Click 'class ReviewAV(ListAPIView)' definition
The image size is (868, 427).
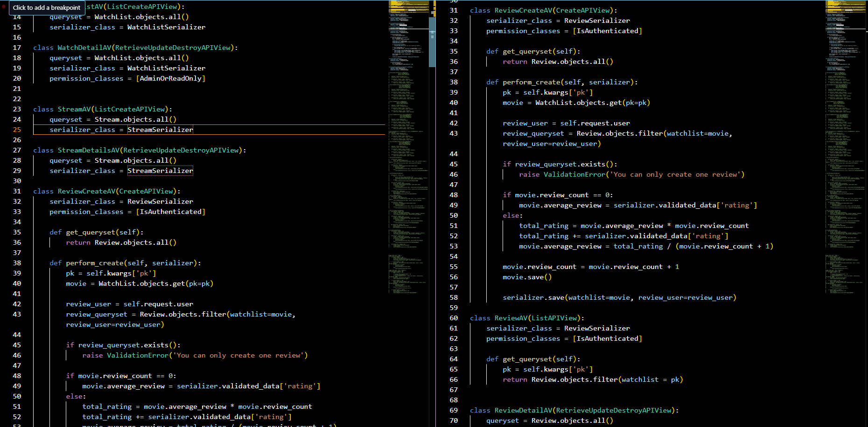tap(527, 318)
